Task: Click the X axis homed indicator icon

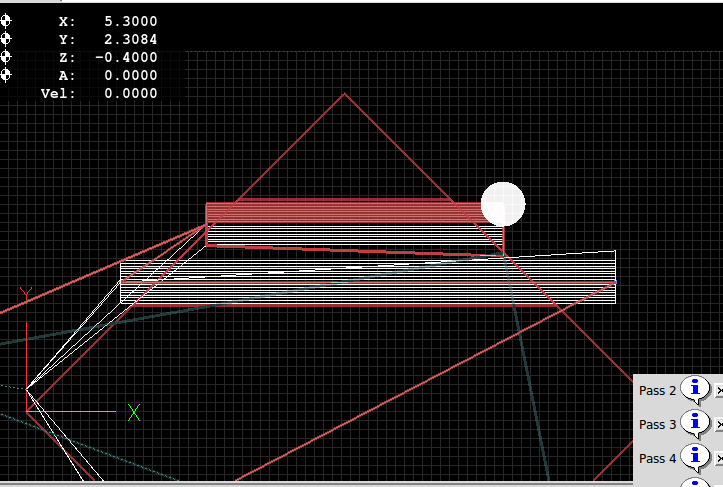Action: pos(5,21)
